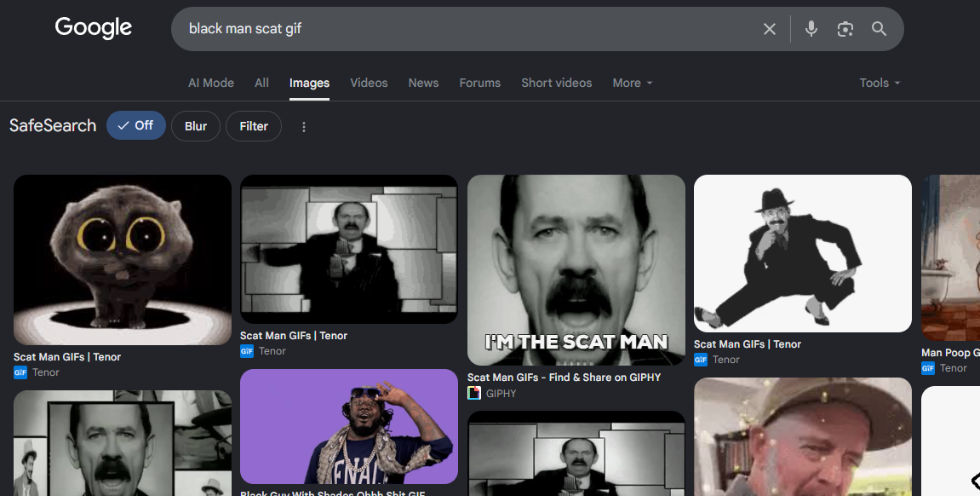Open 'Man Poop' Tenor result title
This screenshot has height=496, width=980.
pos(950,353)
